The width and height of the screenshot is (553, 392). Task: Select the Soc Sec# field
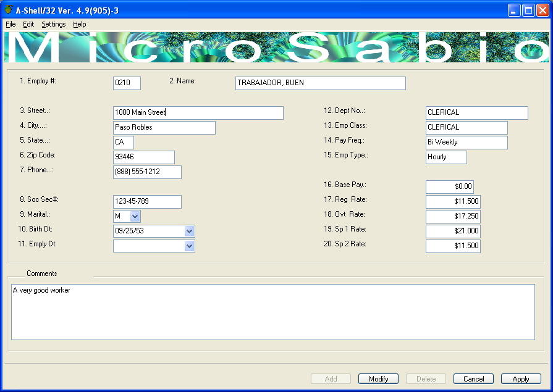click(147, 202)
